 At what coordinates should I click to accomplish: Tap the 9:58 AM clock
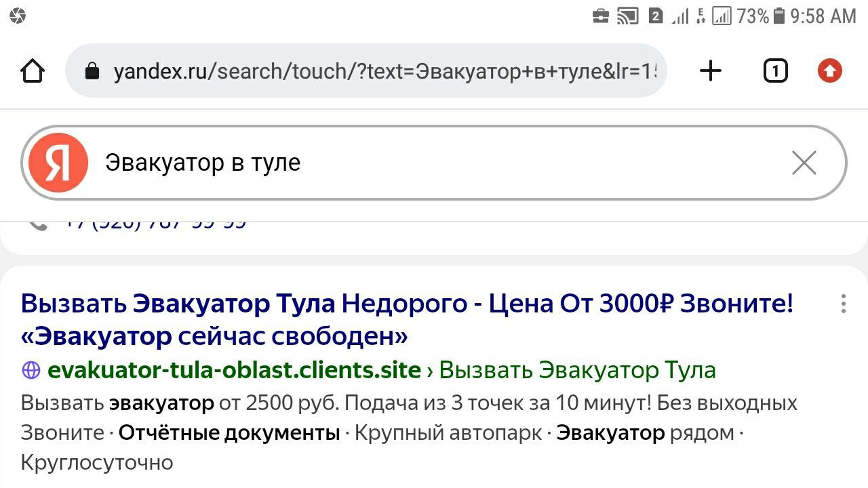click(823, 16)
